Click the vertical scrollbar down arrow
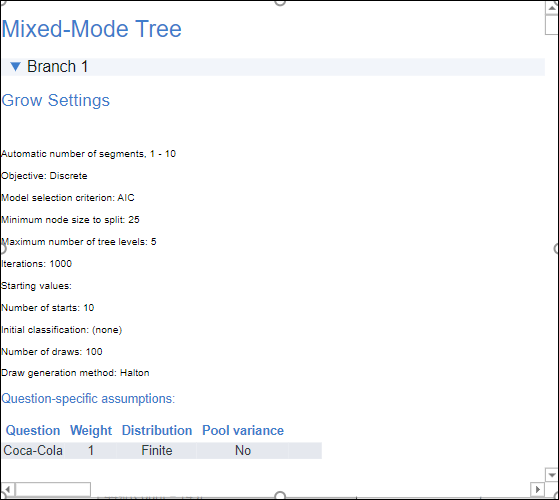 click(x=552, y=475)
